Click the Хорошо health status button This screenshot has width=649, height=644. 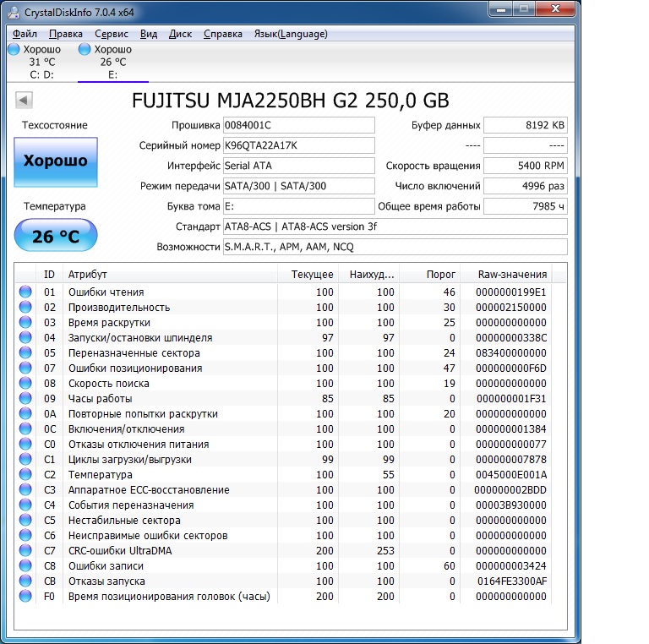pyautogui.click(x=56, y=161)
